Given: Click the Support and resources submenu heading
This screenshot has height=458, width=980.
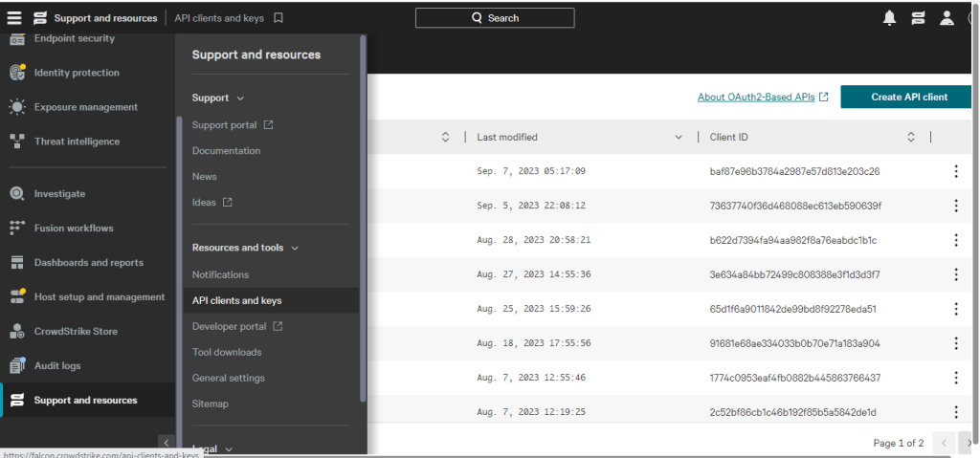Looking at the screenshot, I should coord(256,55).
